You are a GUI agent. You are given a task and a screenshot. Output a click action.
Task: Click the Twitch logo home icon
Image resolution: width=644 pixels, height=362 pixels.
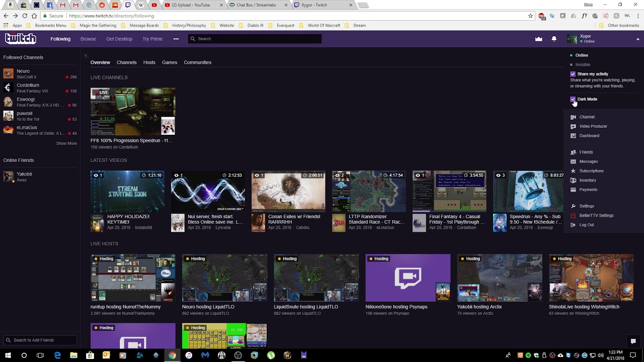pos(21,39)
